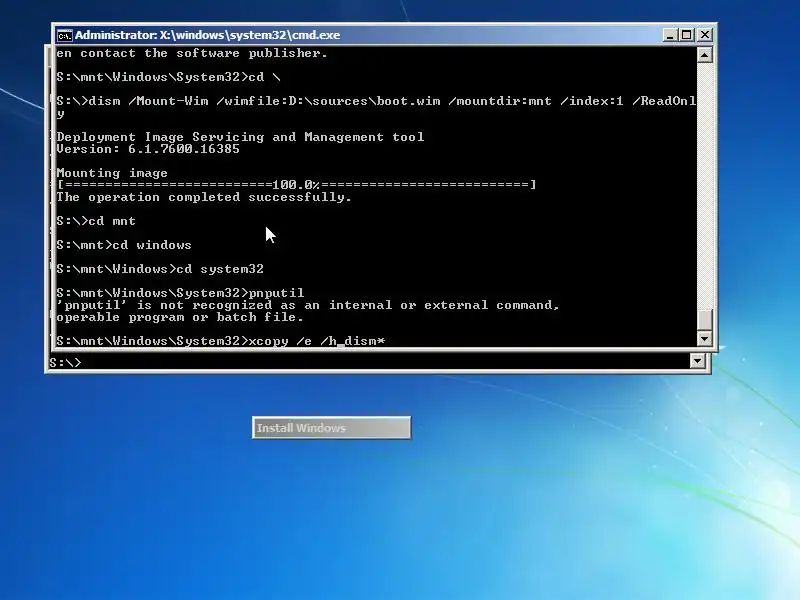This screenshot has height=600, width=800.
Task: Click the 100.0% mounting progress bar line
Action: pos(296,185)
